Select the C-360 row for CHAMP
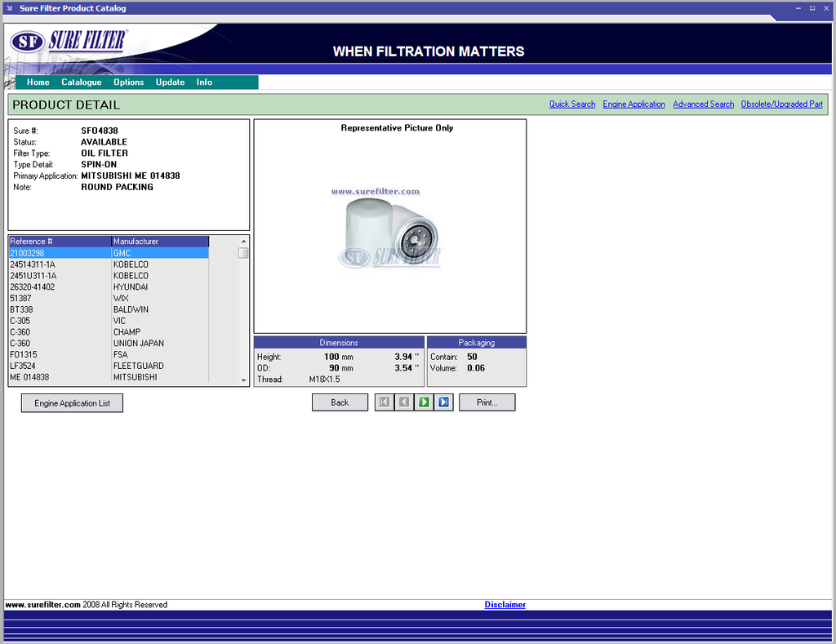The image size is (836, 644). click(x=109, y=332)
